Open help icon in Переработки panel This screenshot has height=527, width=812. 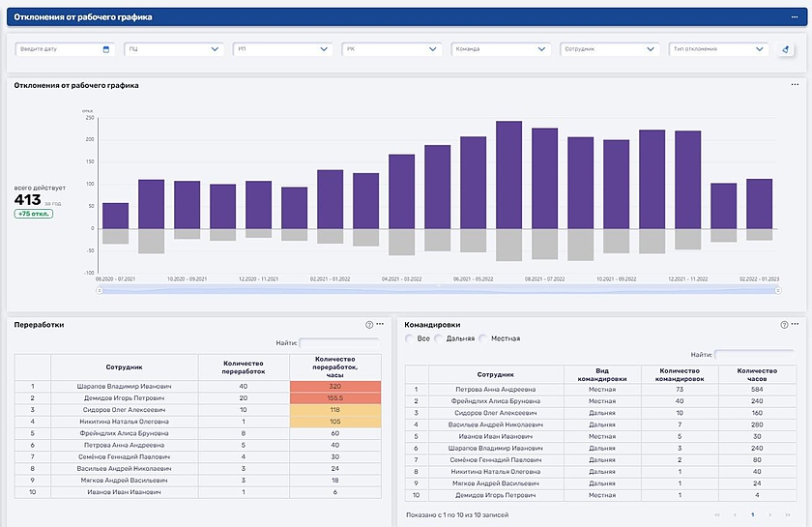(x=368, y=325)
